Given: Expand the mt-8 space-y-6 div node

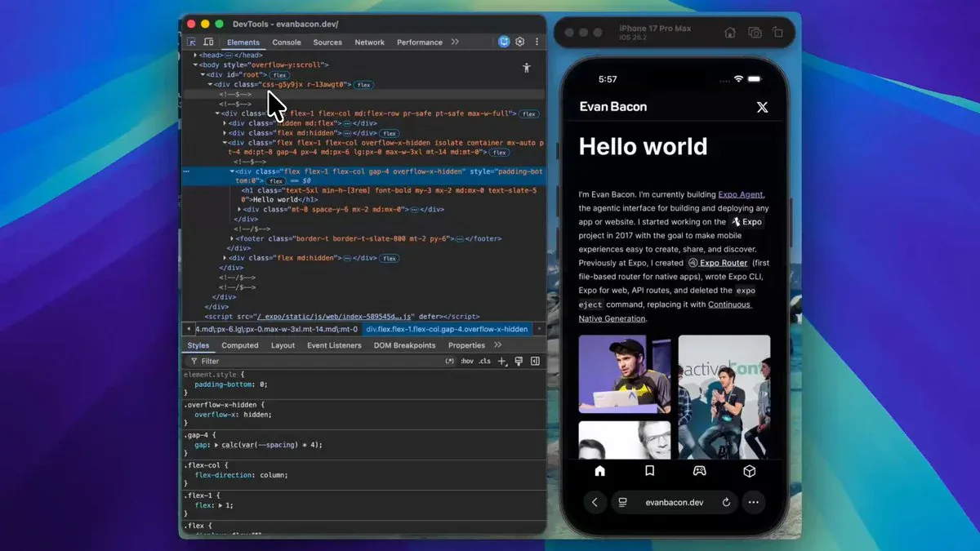Looking at the screenshot, I should click(x=239, y=210).
